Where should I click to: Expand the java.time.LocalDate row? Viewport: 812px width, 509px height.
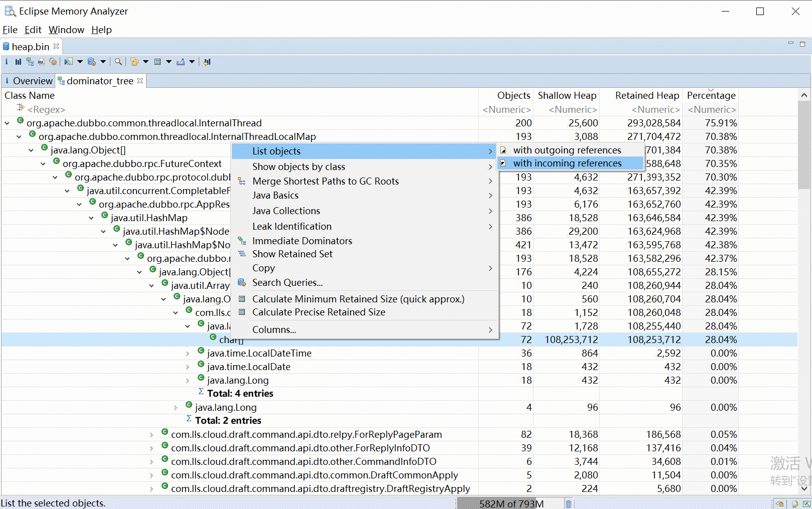(x=188, y=367)
